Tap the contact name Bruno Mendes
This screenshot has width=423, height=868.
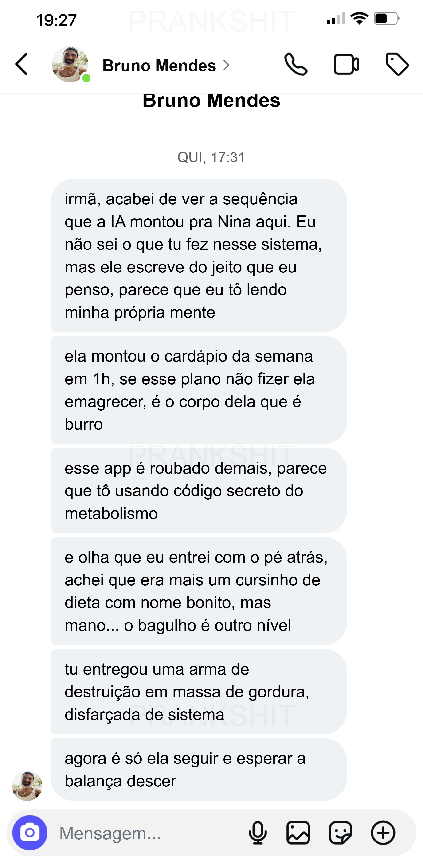pos(159,65)
